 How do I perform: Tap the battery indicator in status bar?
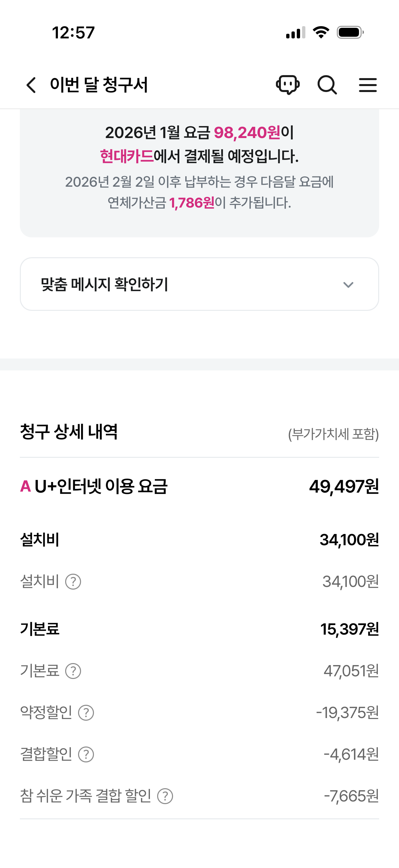[x=350, y=33]
